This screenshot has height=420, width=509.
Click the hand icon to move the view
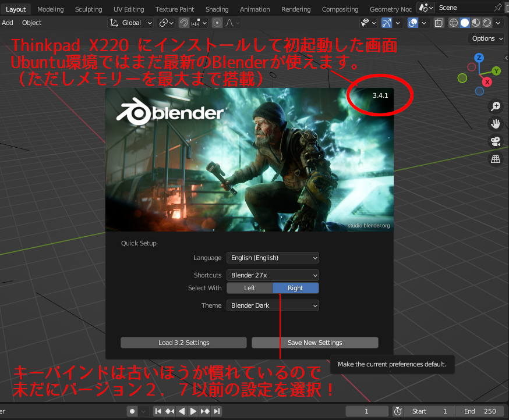pos(496,123)
